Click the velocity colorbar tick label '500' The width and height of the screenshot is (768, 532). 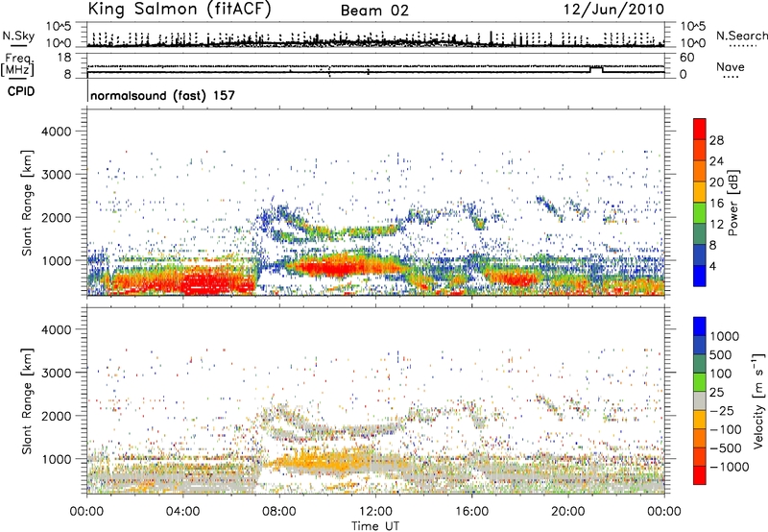tap(723, 355)
